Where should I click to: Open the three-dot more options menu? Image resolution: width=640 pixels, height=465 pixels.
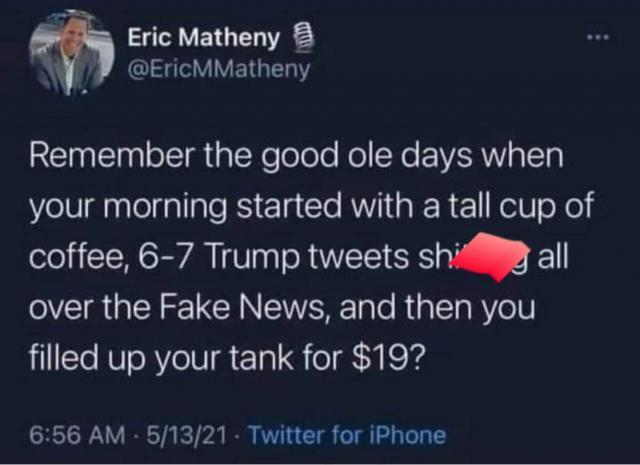(x=598, y=38)
